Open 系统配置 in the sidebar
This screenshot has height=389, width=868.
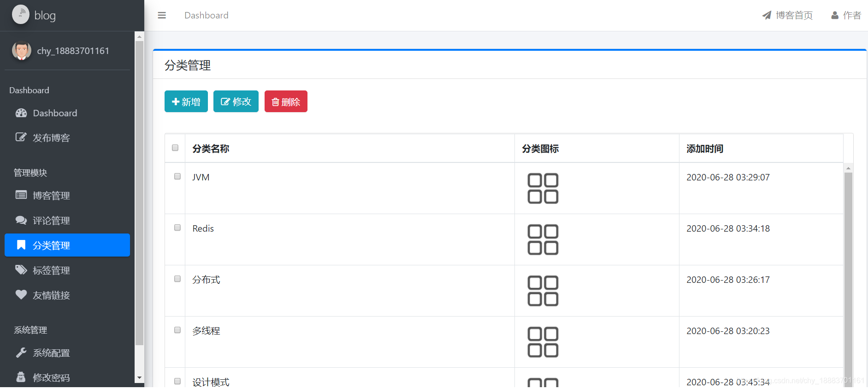(67, 353)
